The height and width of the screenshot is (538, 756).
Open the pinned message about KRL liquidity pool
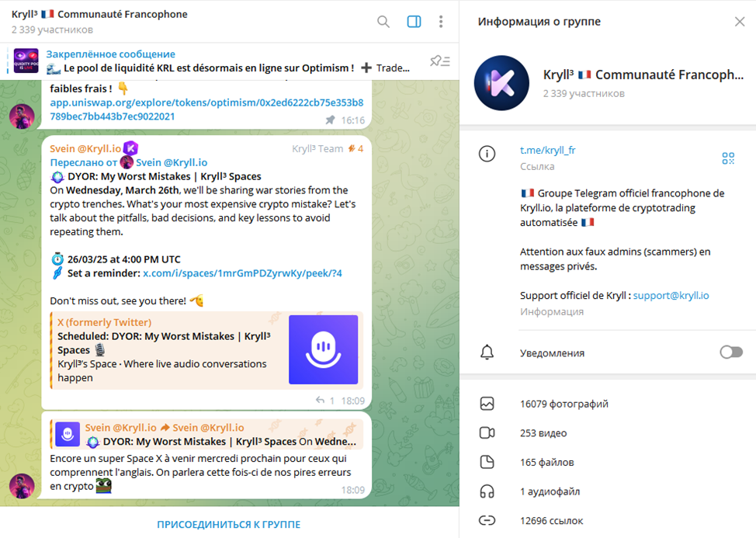tap(228, 61)
